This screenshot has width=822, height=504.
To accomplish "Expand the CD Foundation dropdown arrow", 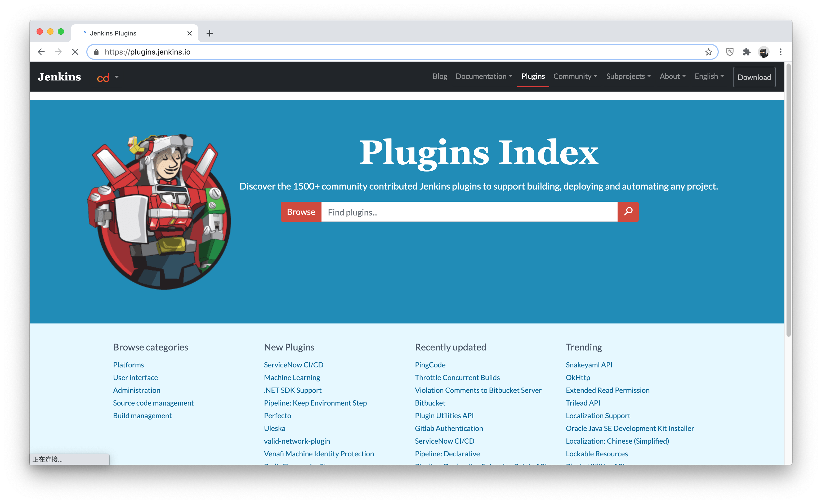I will (117, 77).
